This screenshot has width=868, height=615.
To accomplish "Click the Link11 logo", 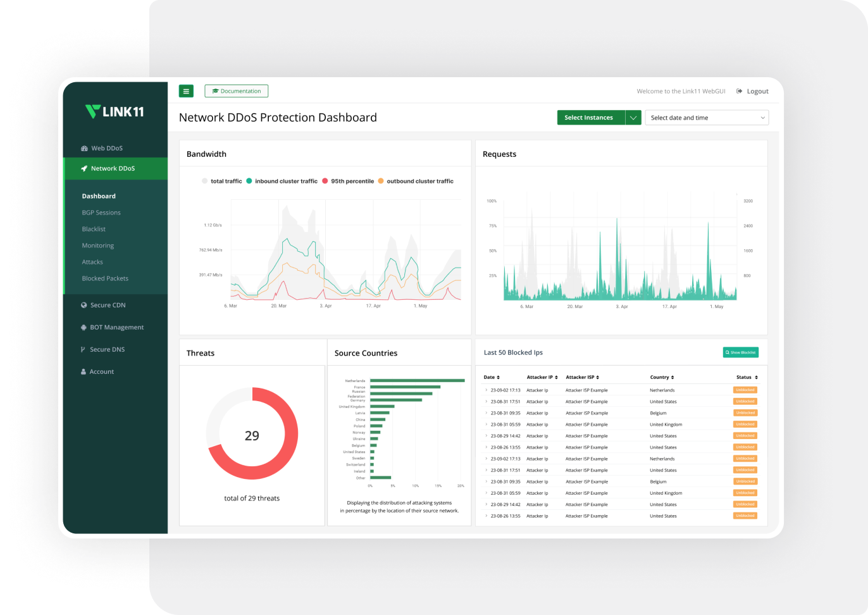I will coord(115,111).
